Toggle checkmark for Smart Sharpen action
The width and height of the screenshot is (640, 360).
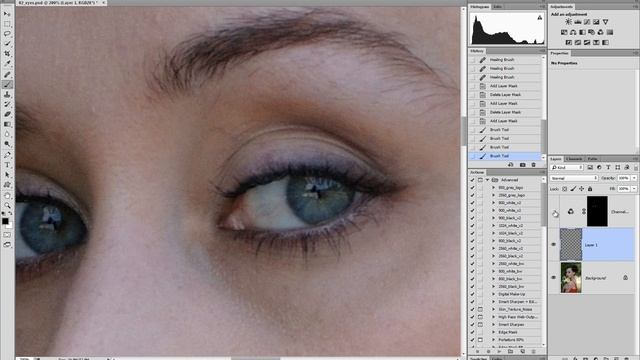tap(473, 324)
